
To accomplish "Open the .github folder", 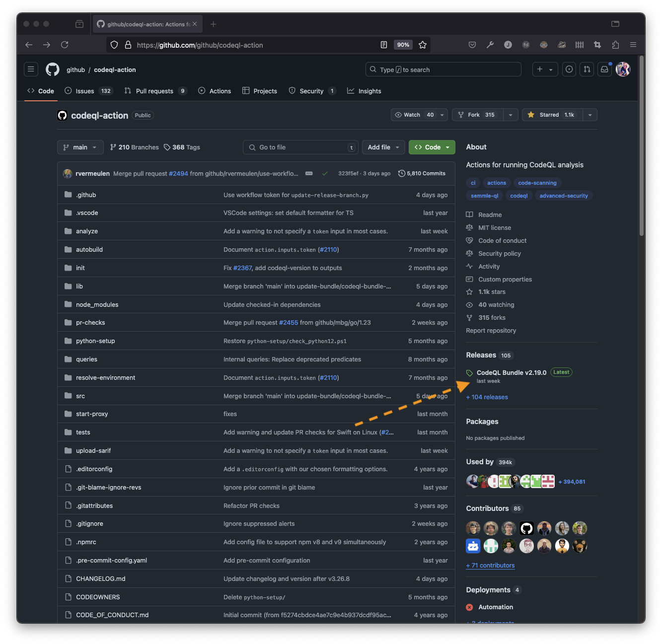I will 86,195.
